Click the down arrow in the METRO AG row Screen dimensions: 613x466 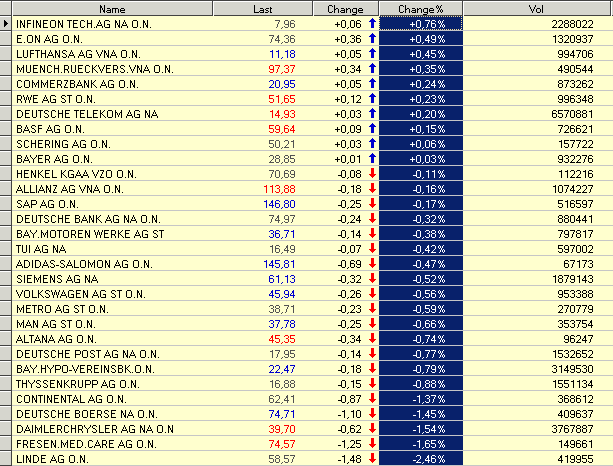372,308
